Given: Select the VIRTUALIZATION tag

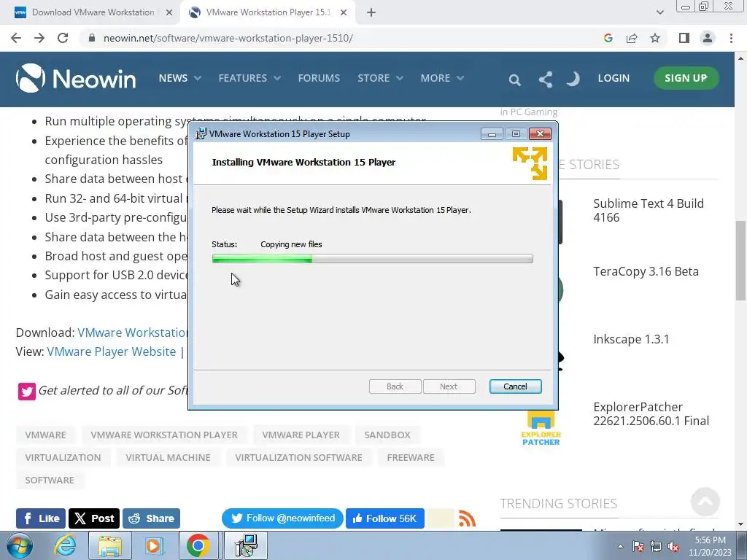Looking at the screenshot, I should point(63,457).
